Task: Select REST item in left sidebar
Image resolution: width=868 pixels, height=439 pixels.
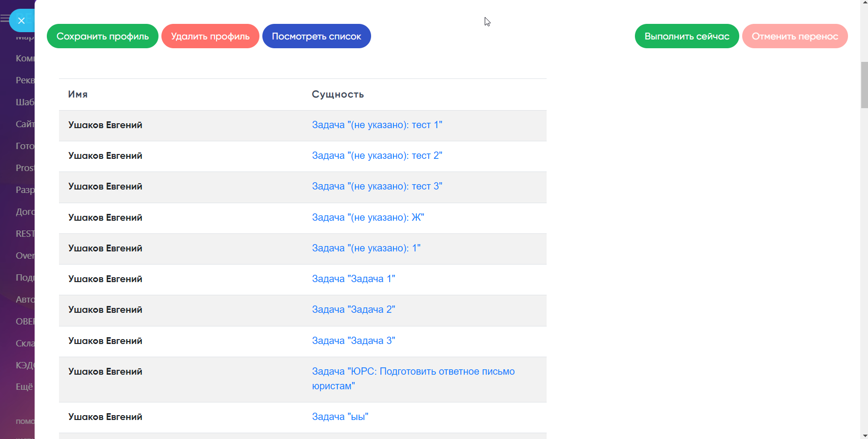Action: (25, 234)
